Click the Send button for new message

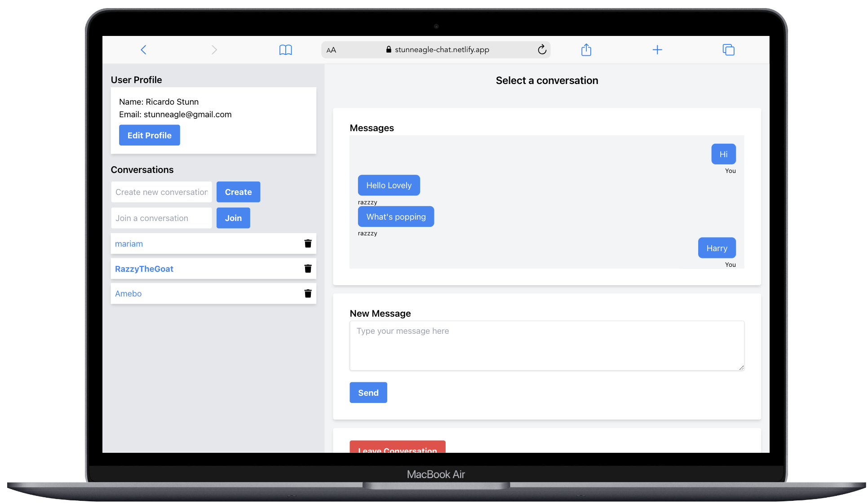(368, 393)
